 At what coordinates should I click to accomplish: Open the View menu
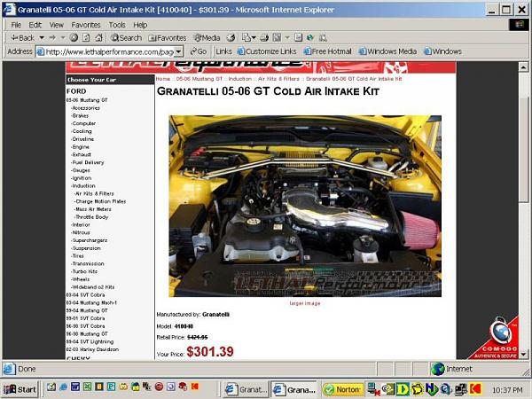pyautogui.click(x=57, y=25)
